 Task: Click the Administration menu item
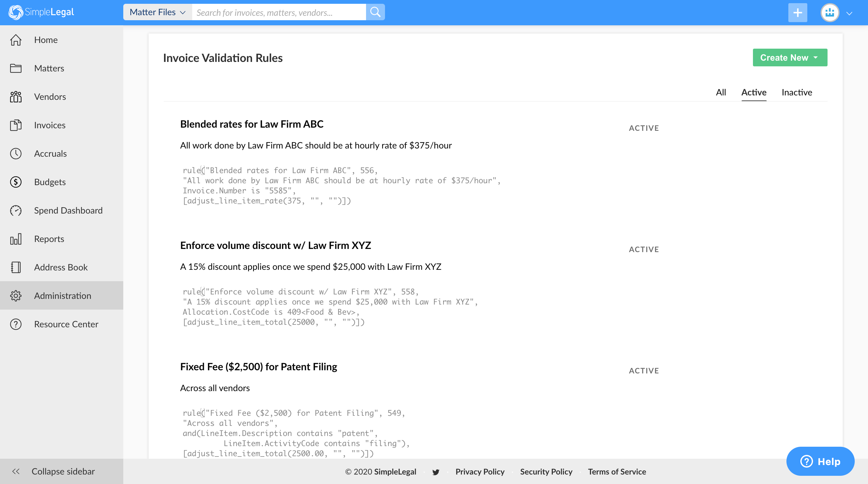63,295
